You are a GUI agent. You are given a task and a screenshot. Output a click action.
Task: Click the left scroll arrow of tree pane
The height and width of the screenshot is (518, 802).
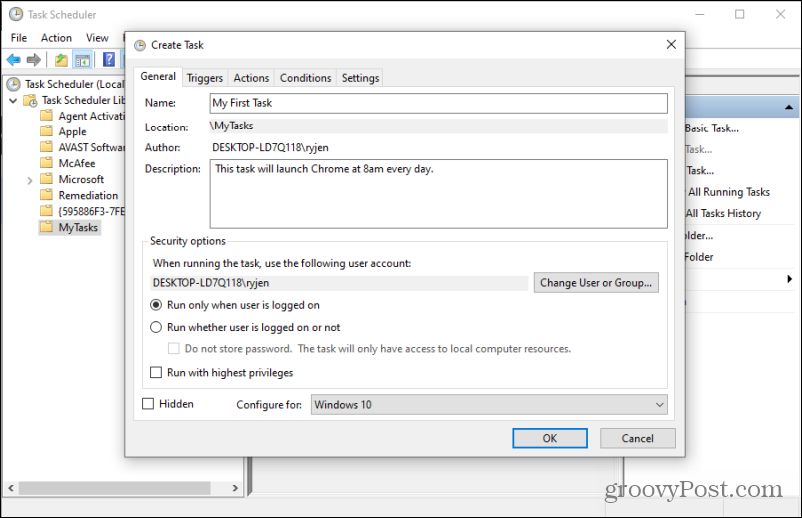[x=11, y=488]
